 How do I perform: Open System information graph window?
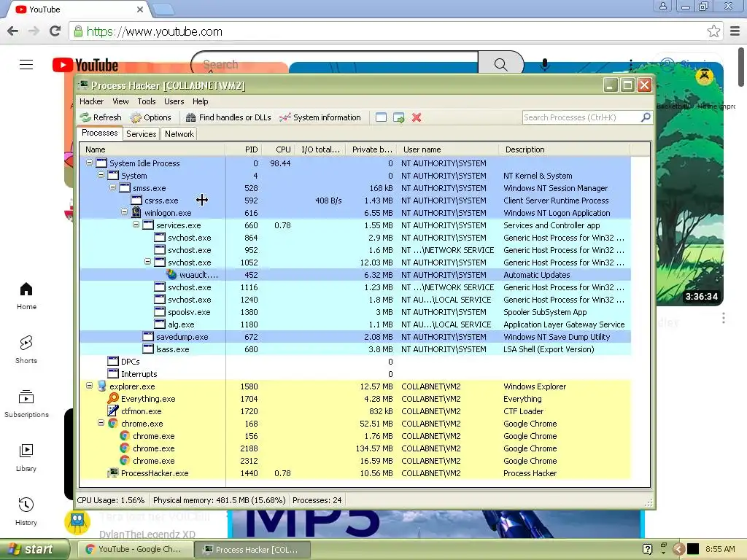tap(320, 117)
